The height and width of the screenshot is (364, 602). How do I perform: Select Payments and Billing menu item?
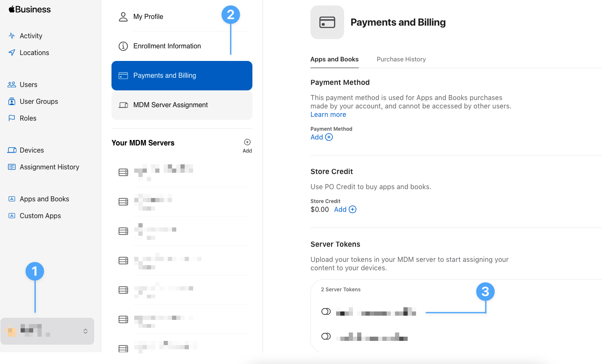point(182,76)
